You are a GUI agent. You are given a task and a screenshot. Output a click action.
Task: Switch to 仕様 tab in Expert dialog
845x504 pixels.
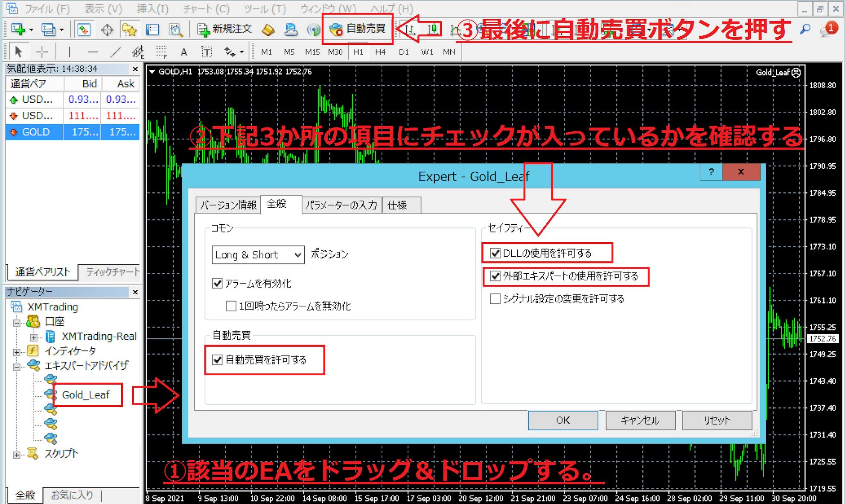coord(401,205)
